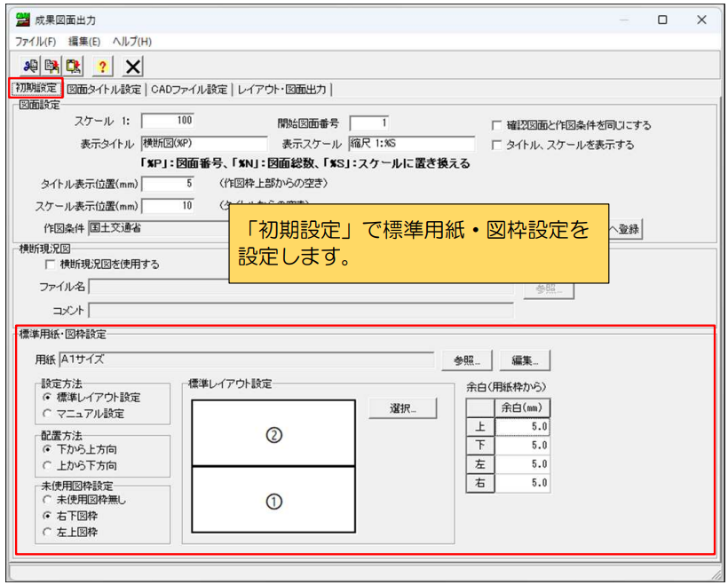Maximize the 成果図面出力 window
728x585 pixels.
pyautogui.click(x=662, y=20)
